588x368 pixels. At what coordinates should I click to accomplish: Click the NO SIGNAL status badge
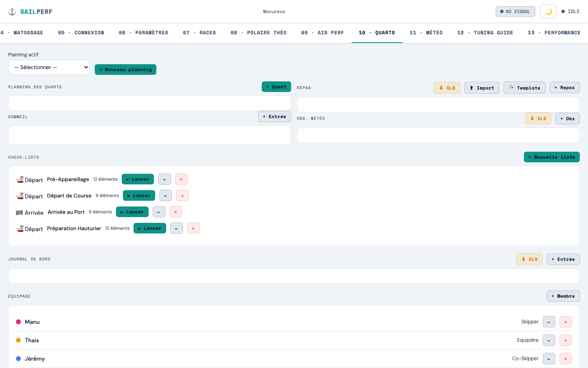coord(515,11)
